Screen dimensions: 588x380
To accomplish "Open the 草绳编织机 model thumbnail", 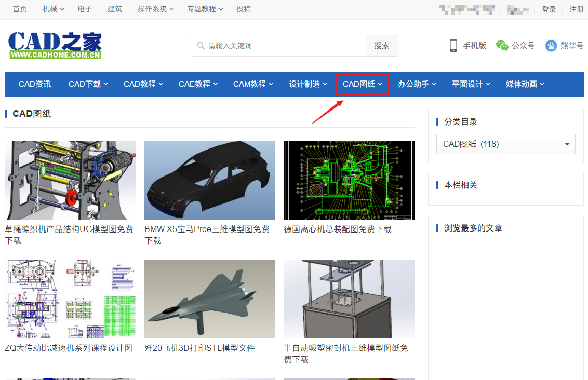I will point(70,180).
